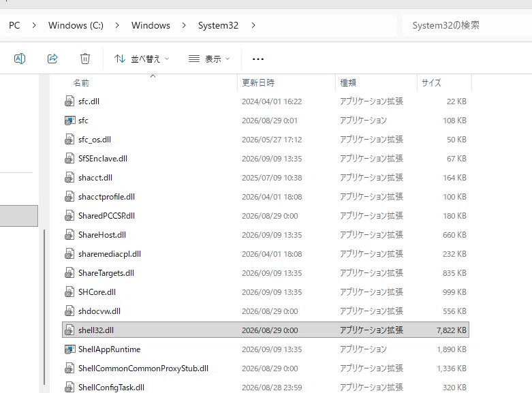This screenshot has height=393, width=532.
Task: Expand the chevron after PC in the address bar
Action: tap(34, 25)
